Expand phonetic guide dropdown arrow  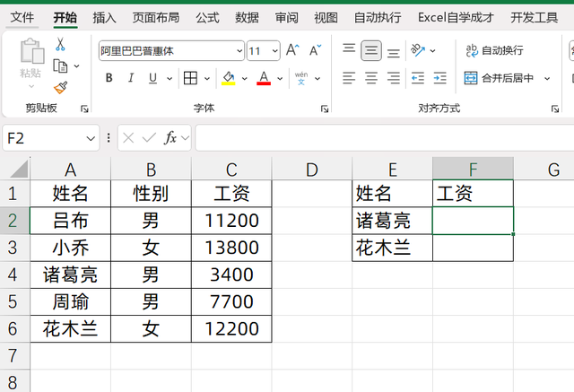(317, 78)
